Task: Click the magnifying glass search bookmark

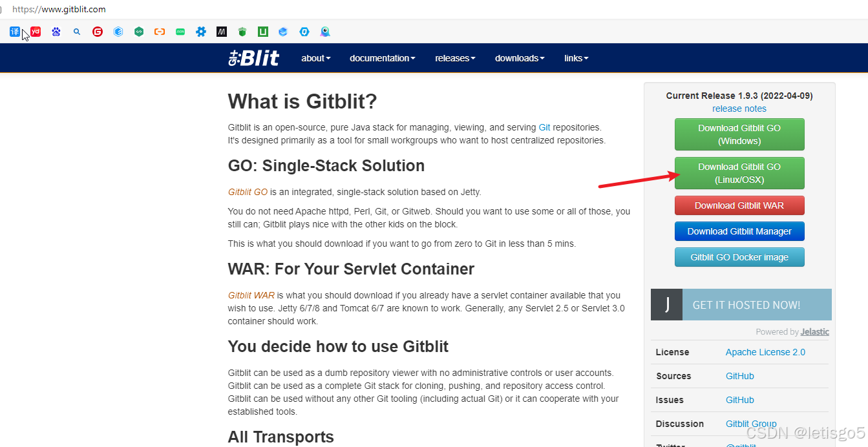Action: (x=77, y=32)
